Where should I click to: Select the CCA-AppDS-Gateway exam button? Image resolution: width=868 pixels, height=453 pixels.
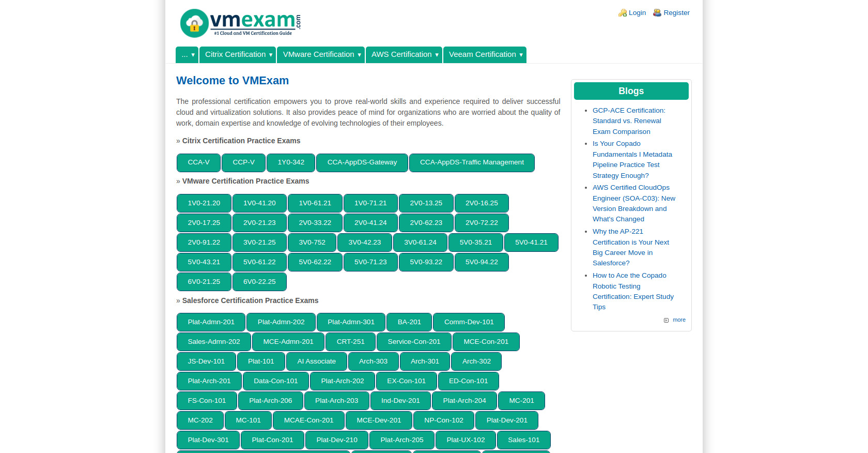click(x=362, y=162)
